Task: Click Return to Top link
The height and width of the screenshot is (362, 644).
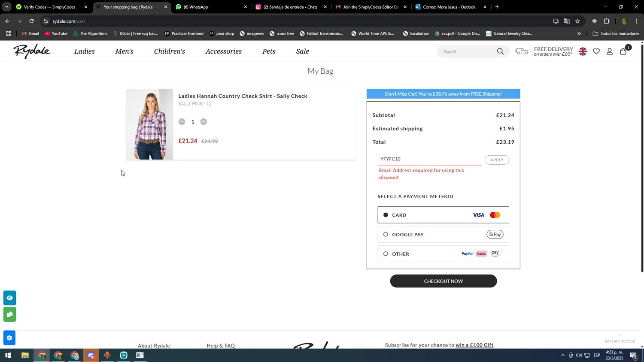Action: click(x=620, y=339)
